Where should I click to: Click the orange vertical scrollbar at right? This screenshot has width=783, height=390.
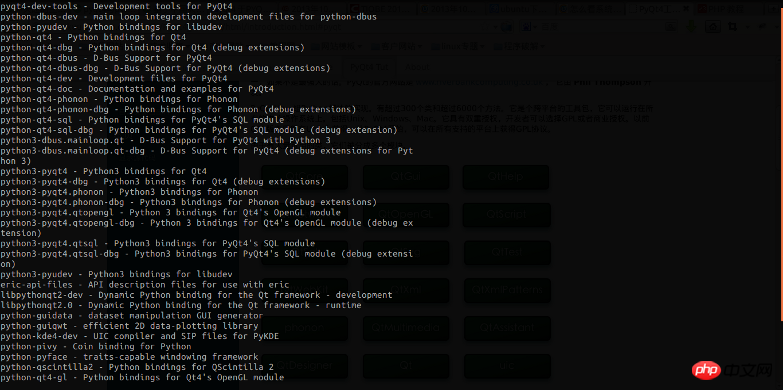pyautogui.click(x=782, y=165)
